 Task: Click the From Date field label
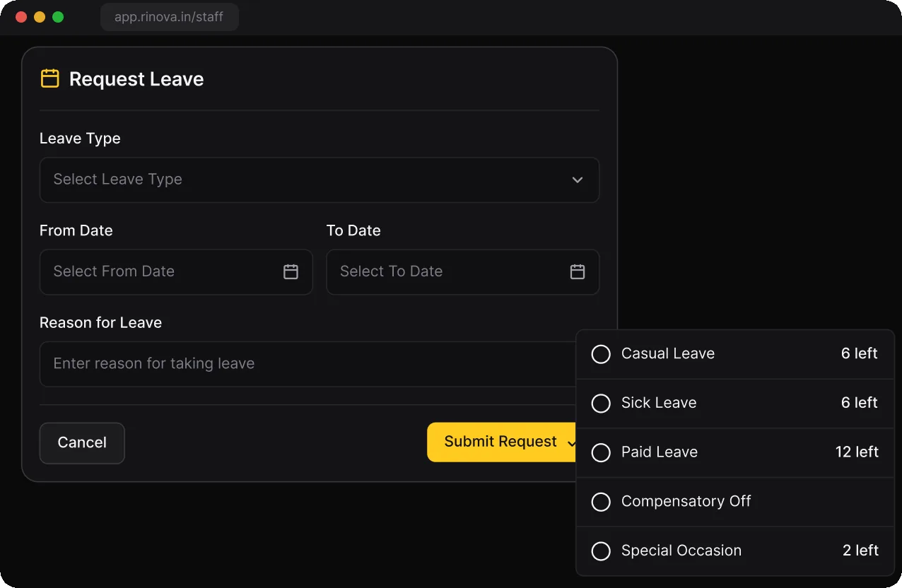pyautogui.click(x=76, y=230)
